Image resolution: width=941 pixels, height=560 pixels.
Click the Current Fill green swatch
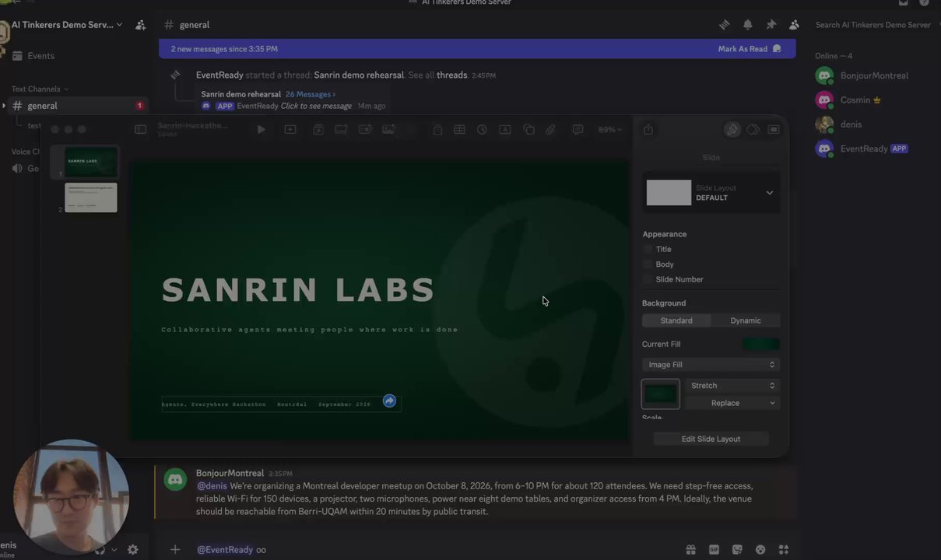click(x=760, y=344)
